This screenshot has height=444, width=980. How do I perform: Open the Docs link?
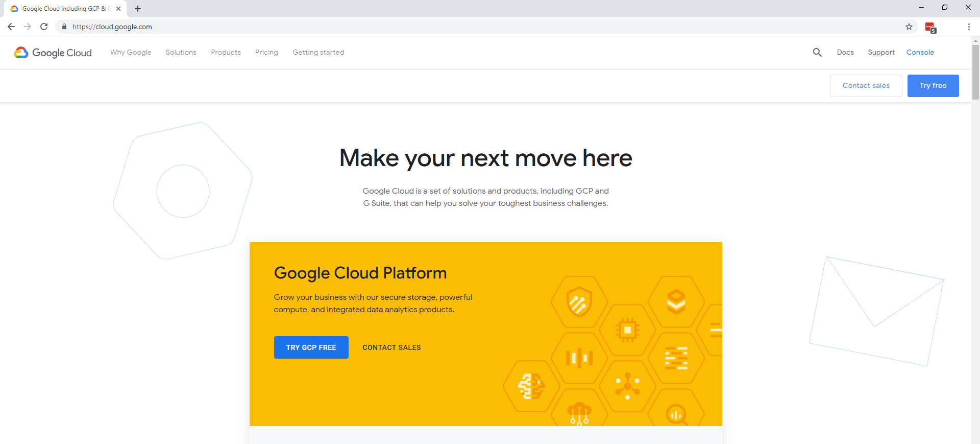(845, 52)
